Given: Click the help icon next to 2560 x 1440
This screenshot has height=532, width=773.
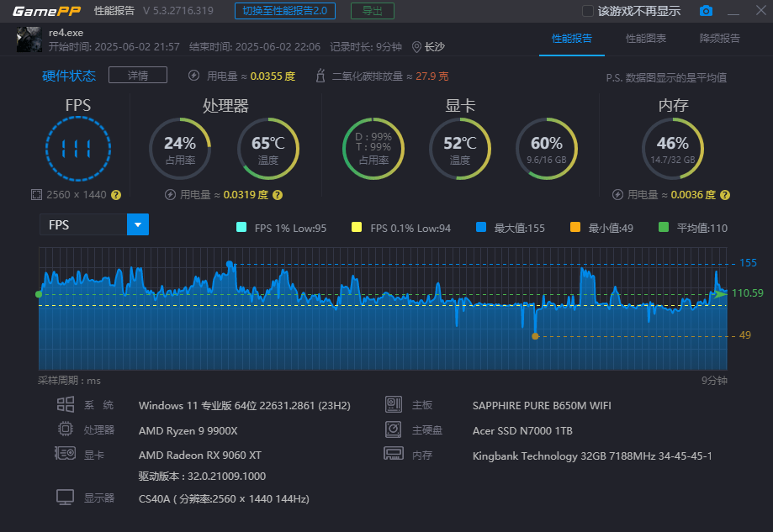Looking at the screenshot, I should (116, 195).
